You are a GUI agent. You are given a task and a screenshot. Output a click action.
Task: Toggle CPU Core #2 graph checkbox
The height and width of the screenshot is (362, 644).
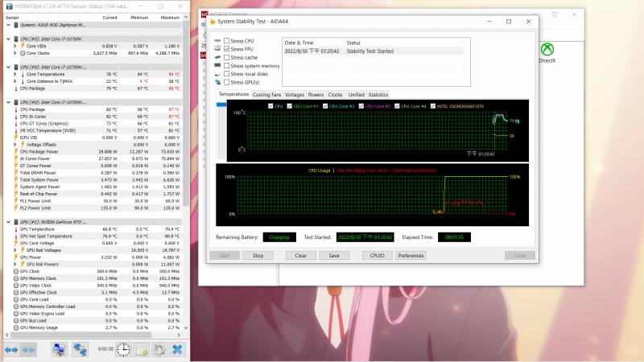pyautogui.click(x=325, y=106)
